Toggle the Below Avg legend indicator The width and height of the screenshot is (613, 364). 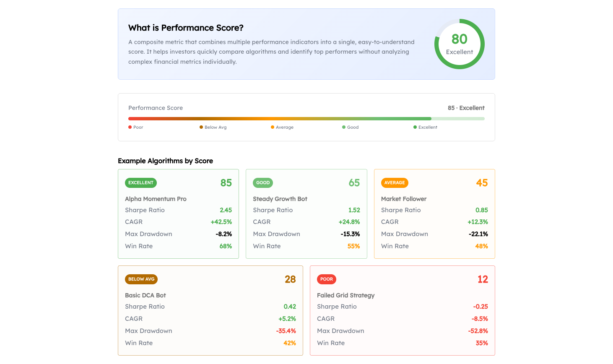(201, 127)
